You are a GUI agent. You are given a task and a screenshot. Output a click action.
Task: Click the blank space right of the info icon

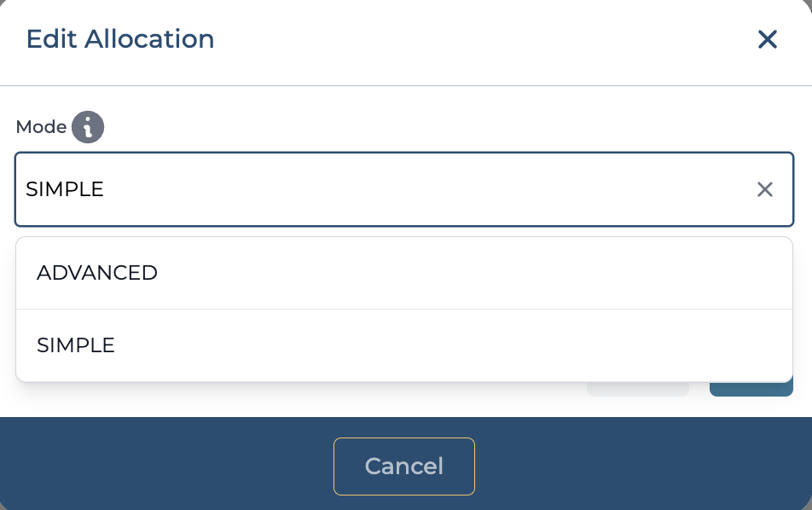pos(426,127)
